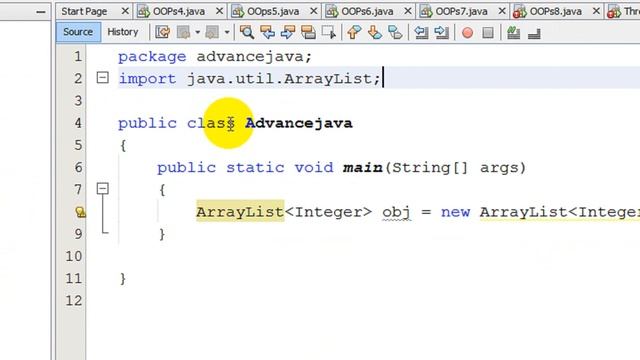
Task: Close the Start Page tab
Action: pyautogui.click(x=125, y=11)
